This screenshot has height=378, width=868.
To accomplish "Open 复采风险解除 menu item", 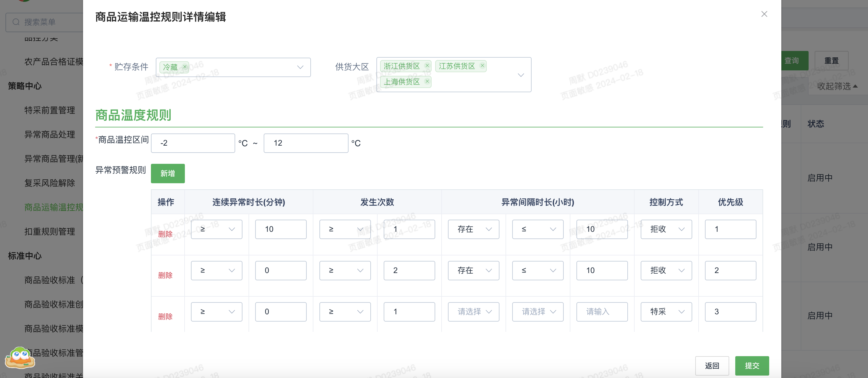I will [x=49, y=183].
